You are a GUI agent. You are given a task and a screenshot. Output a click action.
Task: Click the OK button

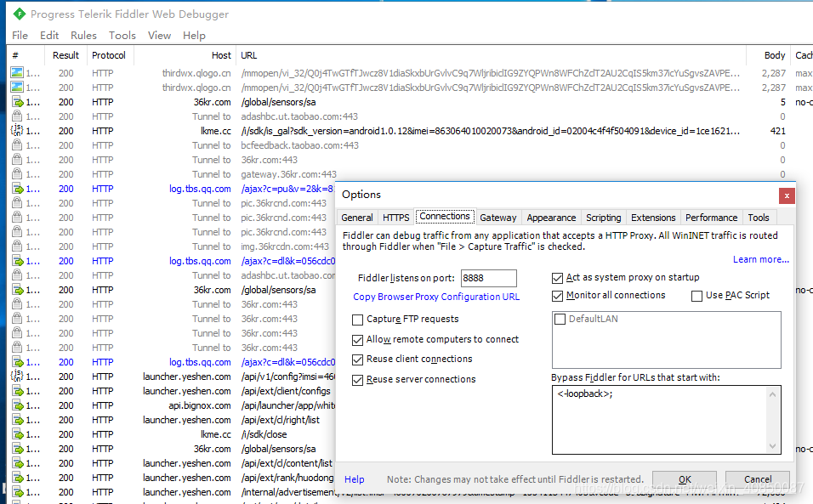685,479
